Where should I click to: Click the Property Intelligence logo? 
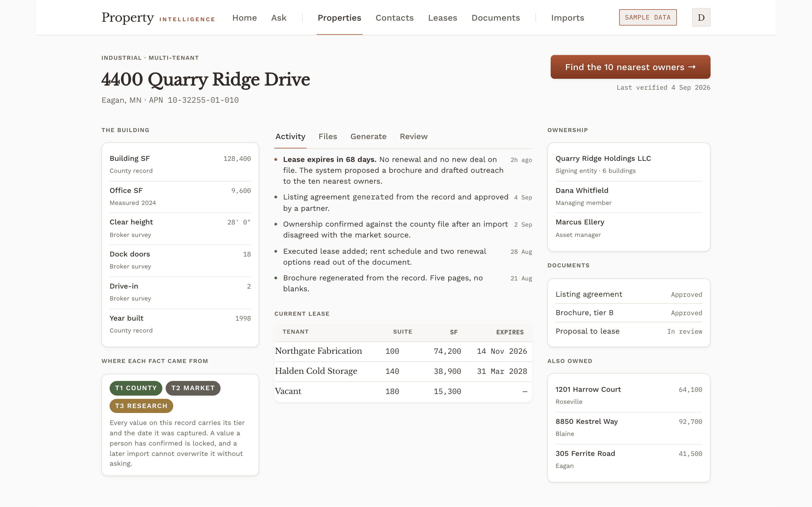pos(158,18)
